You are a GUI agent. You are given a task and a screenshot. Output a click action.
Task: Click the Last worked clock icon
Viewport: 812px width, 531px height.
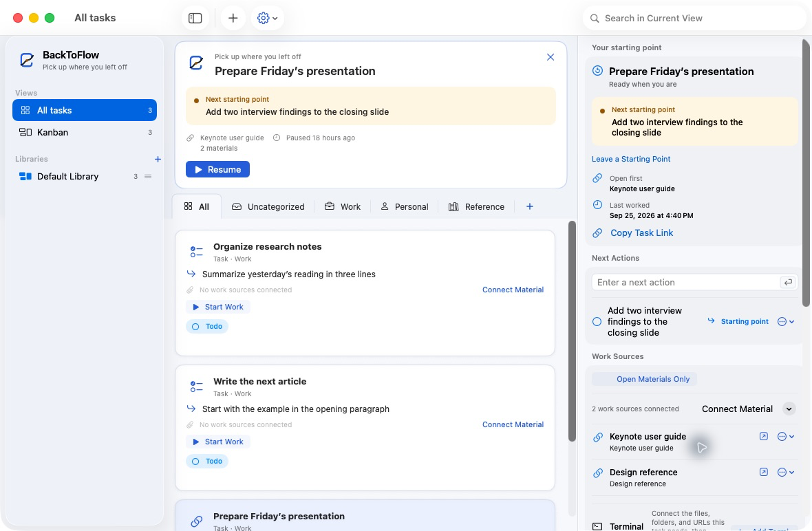[x=597, y=204]
